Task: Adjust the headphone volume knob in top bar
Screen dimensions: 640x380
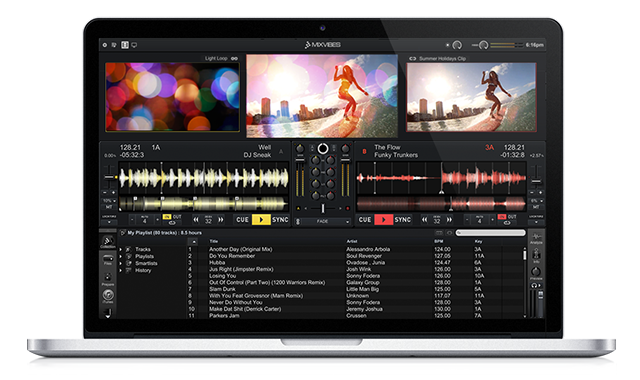Action: 457,45
